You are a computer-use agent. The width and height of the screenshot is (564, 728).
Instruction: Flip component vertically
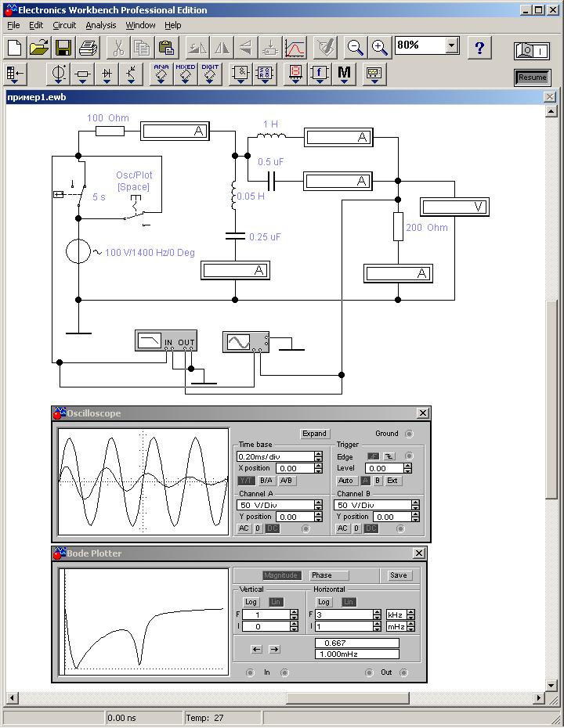pos(245,48)
